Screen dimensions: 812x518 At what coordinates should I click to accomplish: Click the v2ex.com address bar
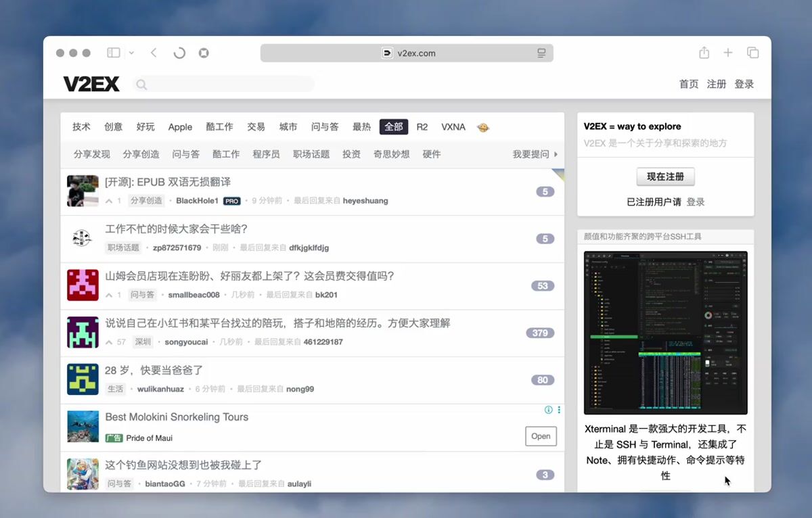point(407,53)
